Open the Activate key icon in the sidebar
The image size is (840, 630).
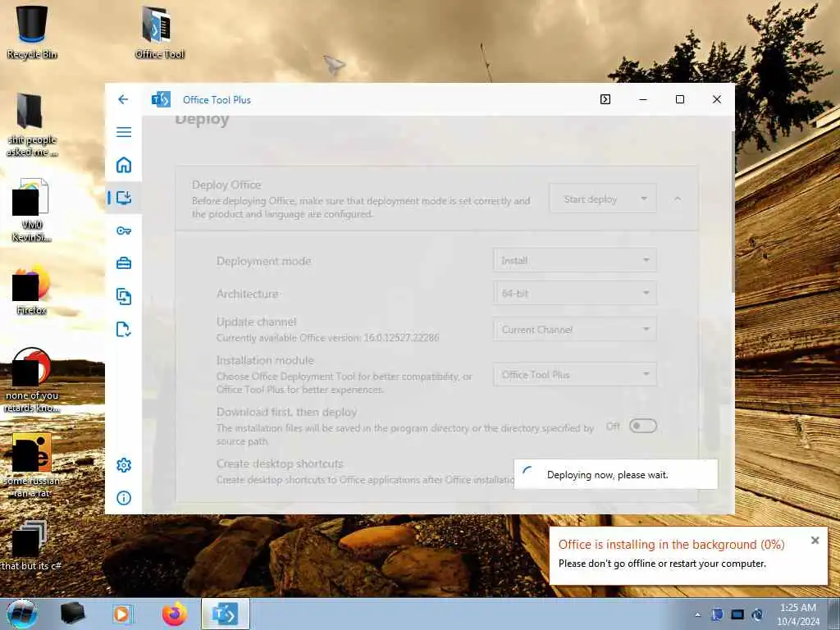pyautogui.click(x=124, y=231)
